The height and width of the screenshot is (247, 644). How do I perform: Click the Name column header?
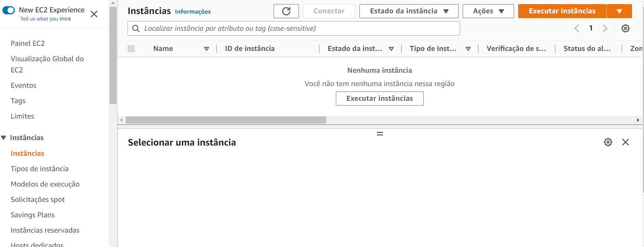click(x=163, y=49)
